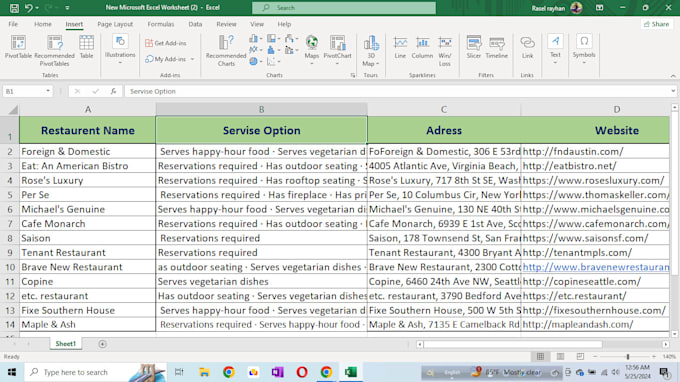Open Customize Quick Access Toolbar dropdown
The image size is (680, 382).
tap(67, 8)
